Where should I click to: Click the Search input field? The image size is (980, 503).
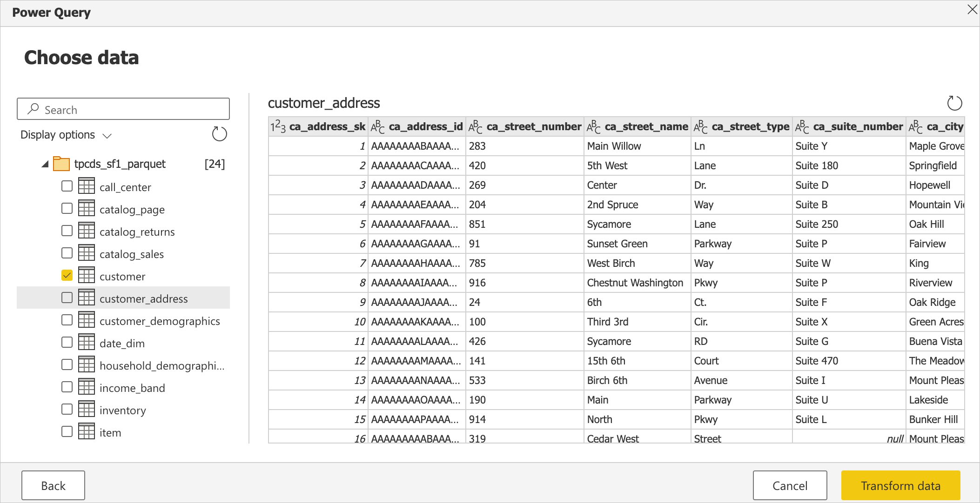124,109
